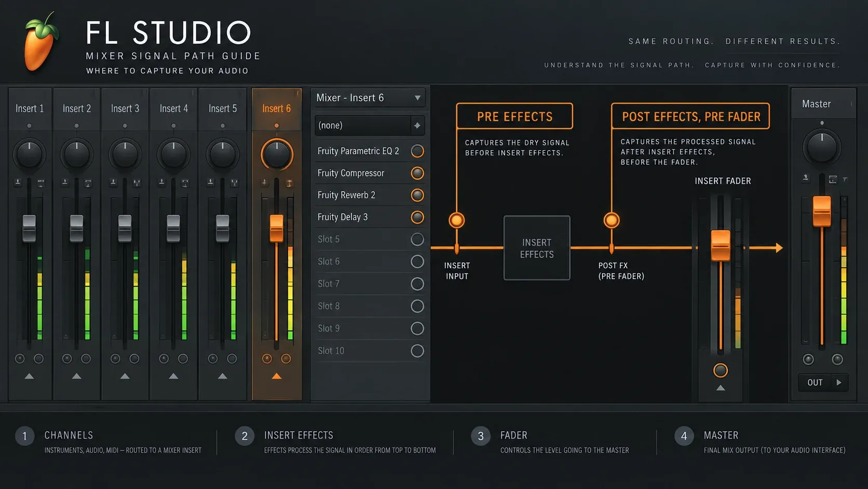Toggle the Slot 5 enable circle
Image resolution: width=868 pixels, height=489 pixels.
pos(417,240)
